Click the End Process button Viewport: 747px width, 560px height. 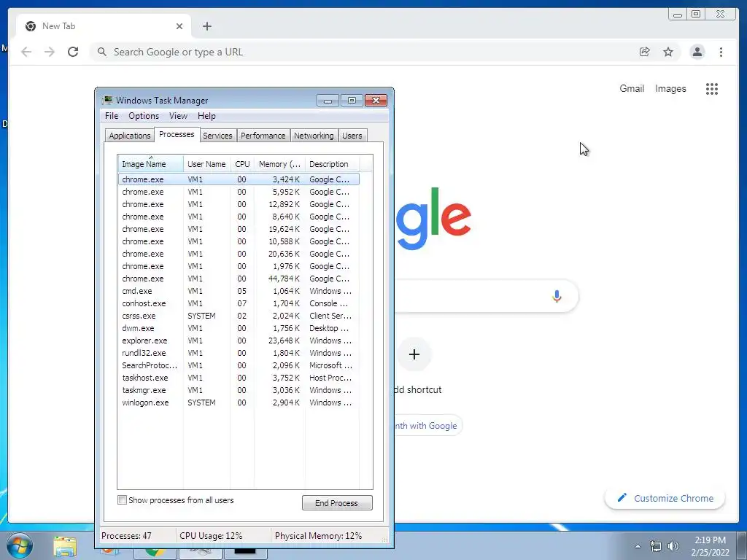click(337, 503)
